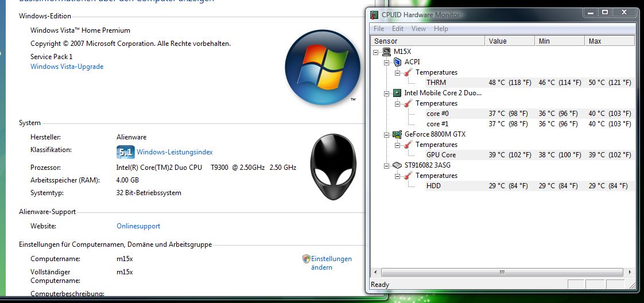Open the Edit menu
This screenshot has width=644, height=303.
(x=398, y=29)
